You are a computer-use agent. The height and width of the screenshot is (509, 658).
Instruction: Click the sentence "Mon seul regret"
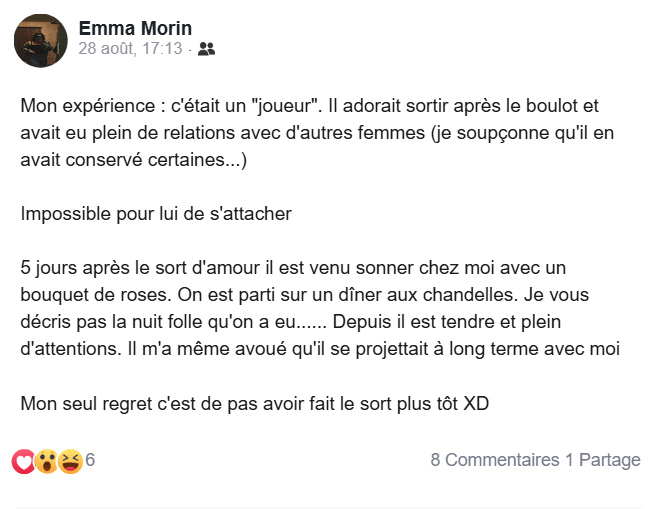255,405
